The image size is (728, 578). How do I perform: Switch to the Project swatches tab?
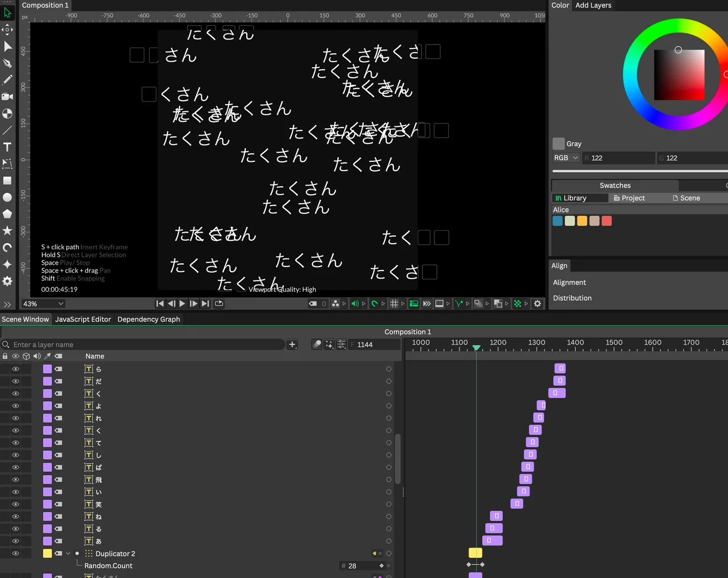tap(629, 198)
